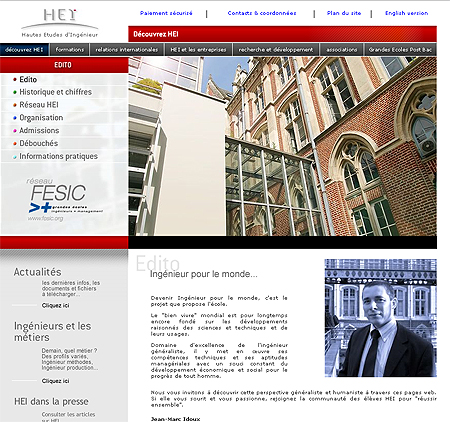Click the director portrait photo
Viewport: 450px width, 422px height.
(x=381, y=318)
